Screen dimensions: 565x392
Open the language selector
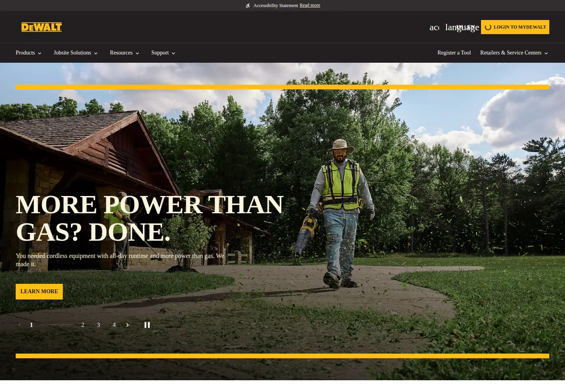[x=462, y=27]
